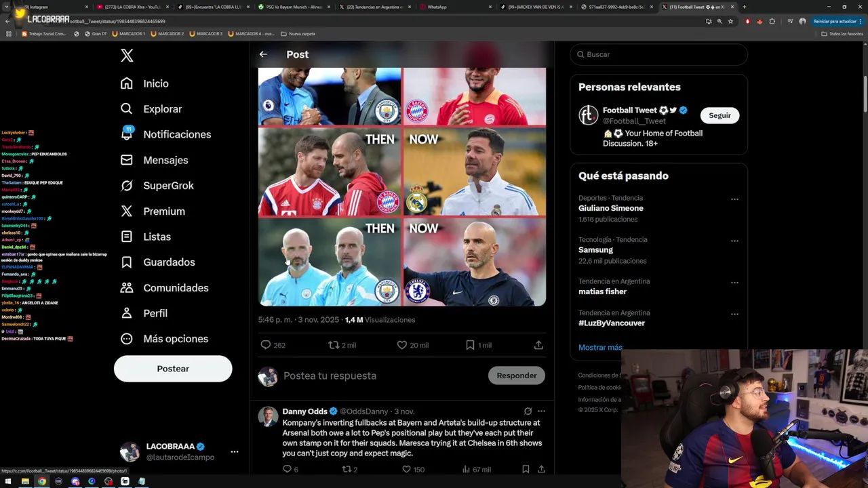This screenshot has width=868, height=488.
Task: Click Mostrar más under trends
Action: [x=600, y=347]
